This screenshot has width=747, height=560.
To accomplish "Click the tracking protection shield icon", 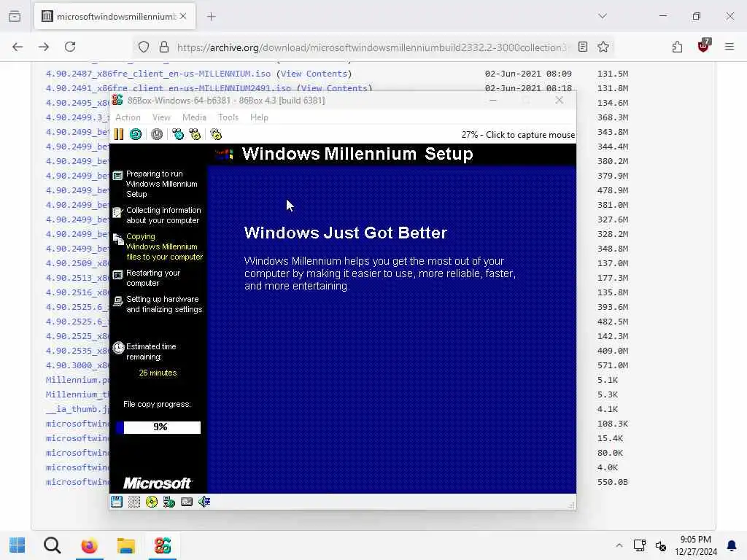I will (144, 47).
